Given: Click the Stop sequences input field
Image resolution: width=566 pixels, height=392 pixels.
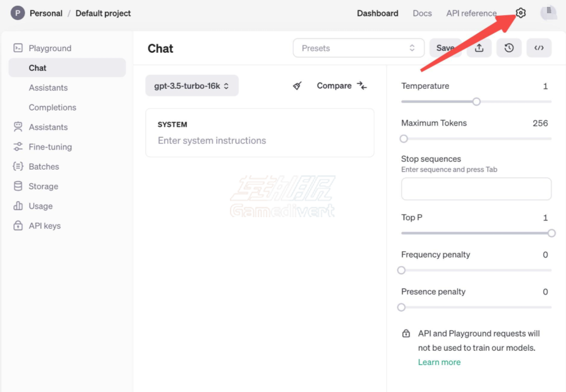Looking at the screenshot, I should 476,189.
